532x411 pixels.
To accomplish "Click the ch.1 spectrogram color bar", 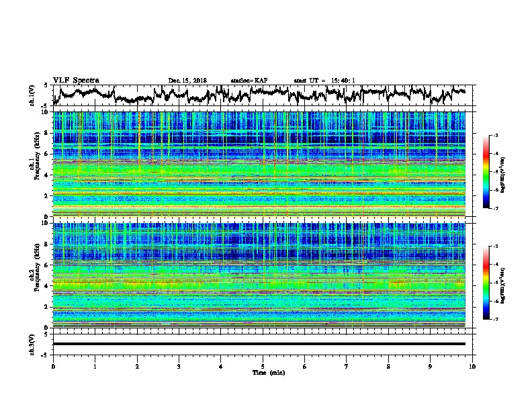I will click(x=486, y=172).
